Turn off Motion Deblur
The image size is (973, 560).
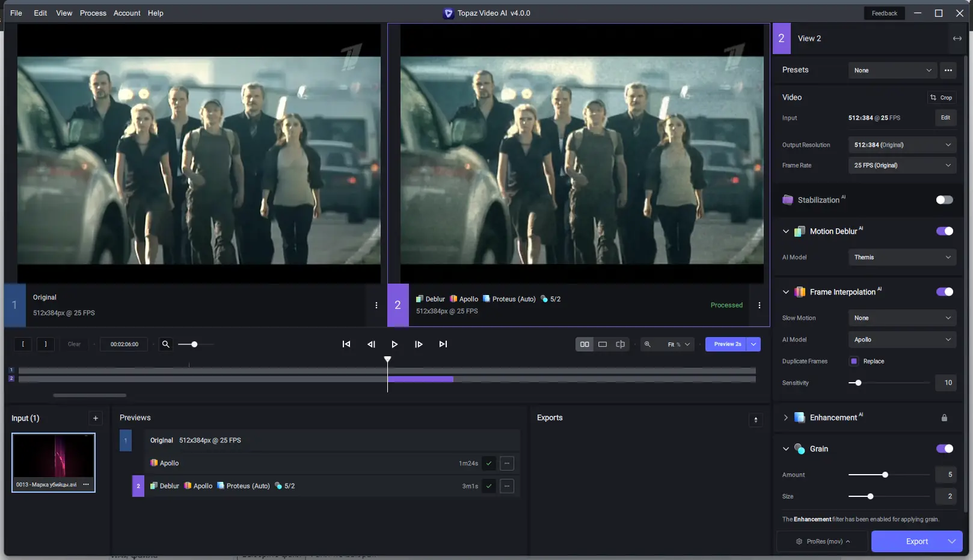pos(944,231)
